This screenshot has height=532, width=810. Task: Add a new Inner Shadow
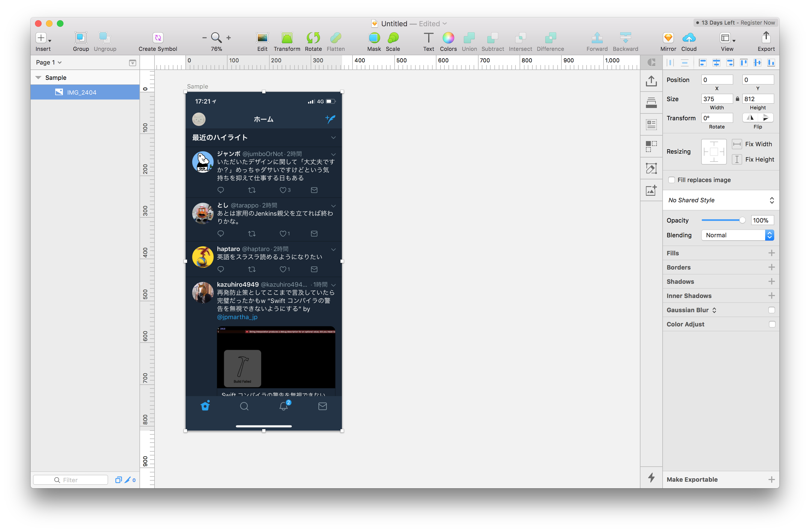[771, 296]
